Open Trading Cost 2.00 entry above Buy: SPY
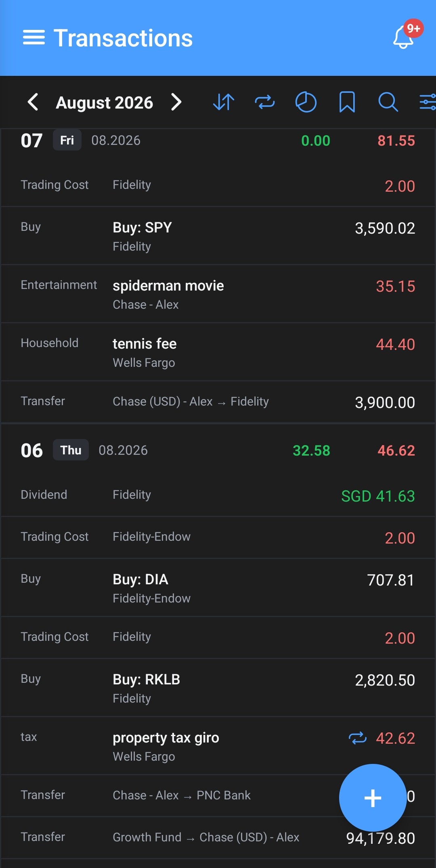 pos(218,185)
